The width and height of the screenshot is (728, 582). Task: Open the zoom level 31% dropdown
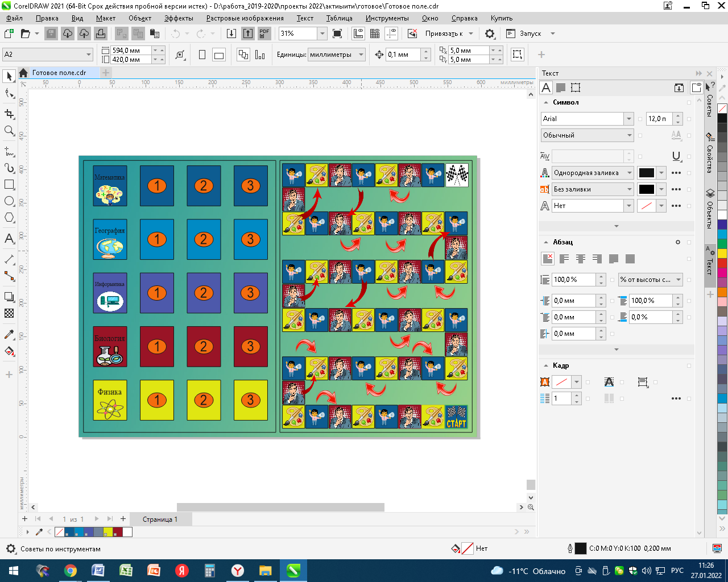click(322, 34)
